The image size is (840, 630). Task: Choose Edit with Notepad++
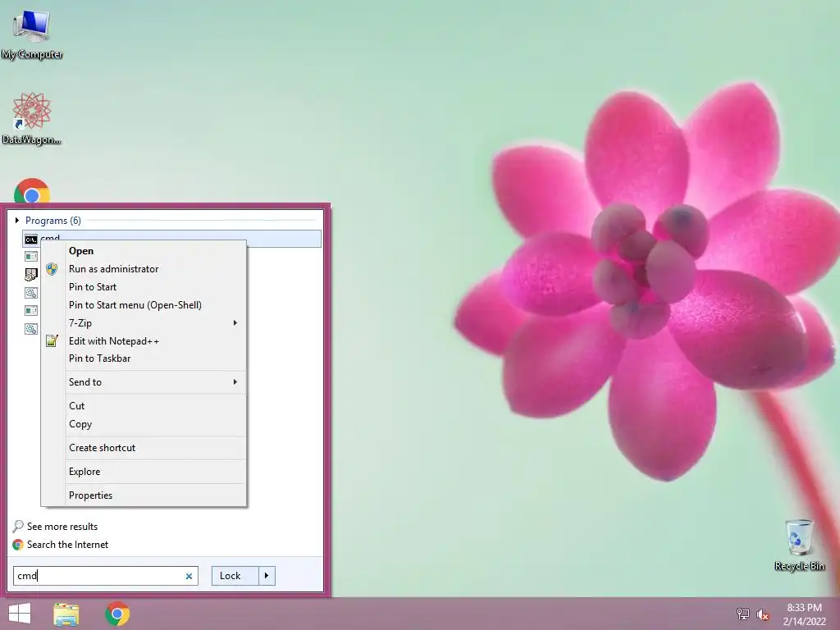pyautogui.click(x=144, y=340)
